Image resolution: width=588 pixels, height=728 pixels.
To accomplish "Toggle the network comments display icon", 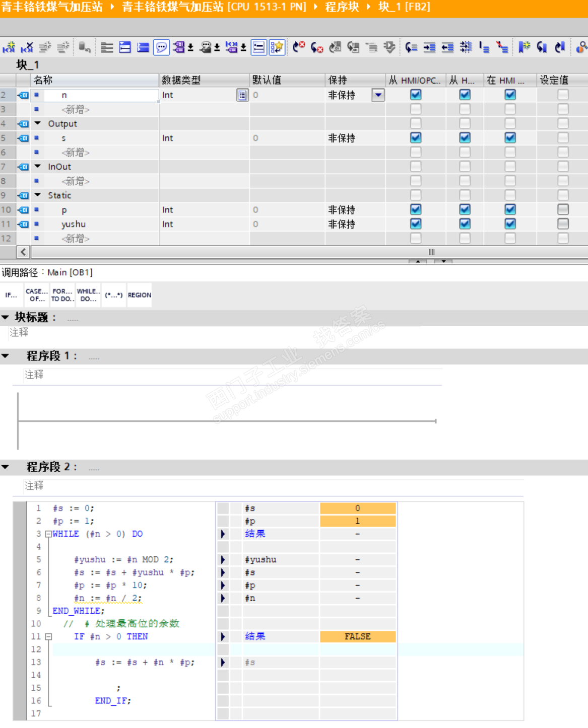I will pos(258,47).
